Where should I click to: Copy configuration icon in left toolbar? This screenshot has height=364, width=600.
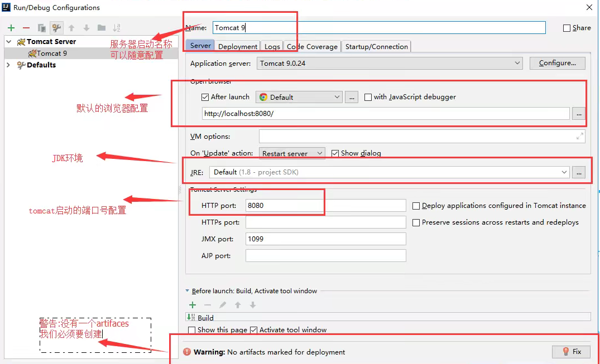[42, 27]
